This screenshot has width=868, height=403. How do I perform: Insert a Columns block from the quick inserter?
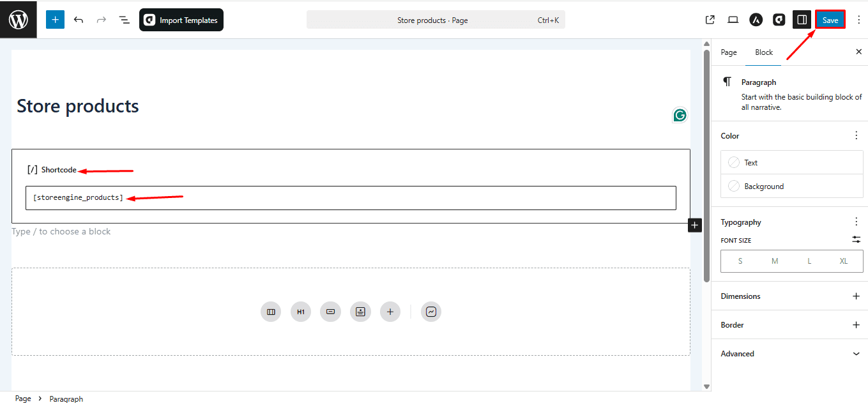pos(270,312)
